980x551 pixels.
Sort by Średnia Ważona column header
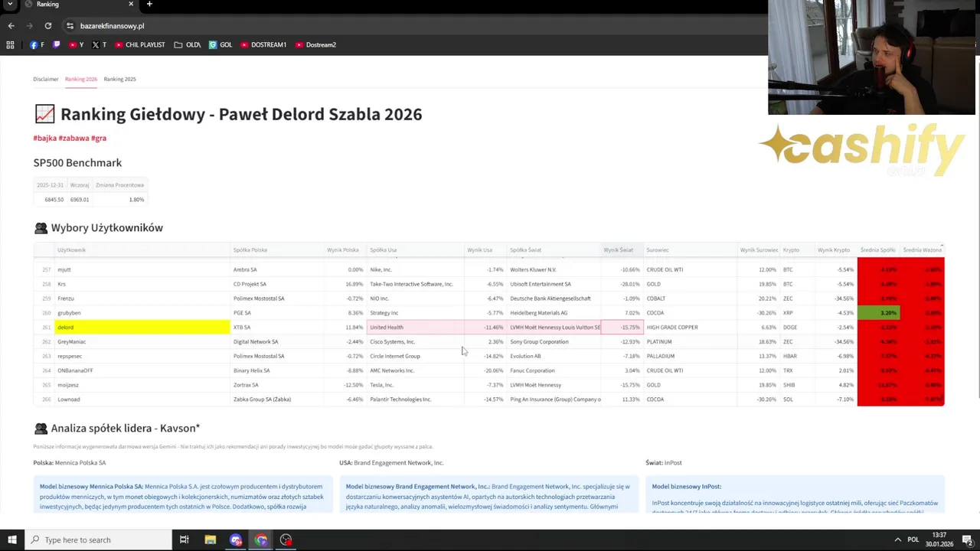922,249
